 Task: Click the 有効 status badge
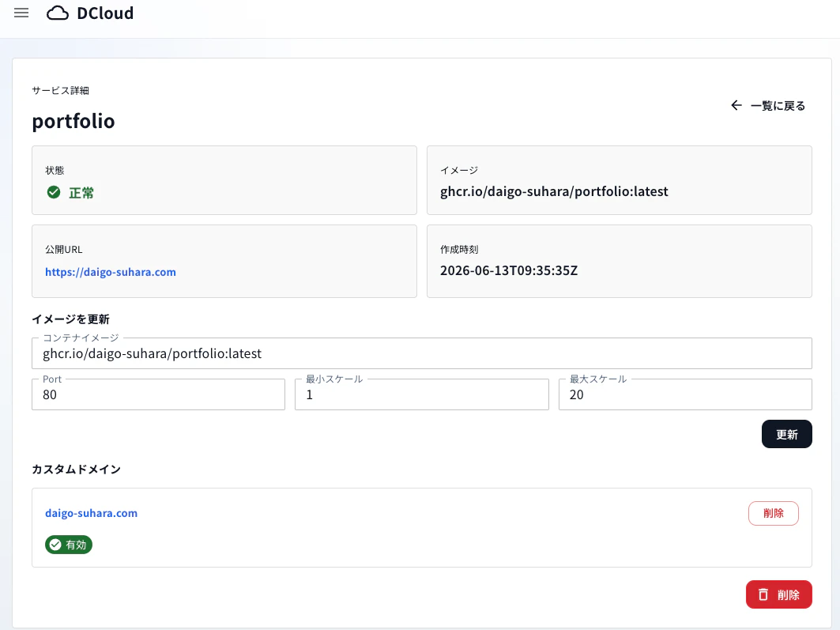click(69, 545)
